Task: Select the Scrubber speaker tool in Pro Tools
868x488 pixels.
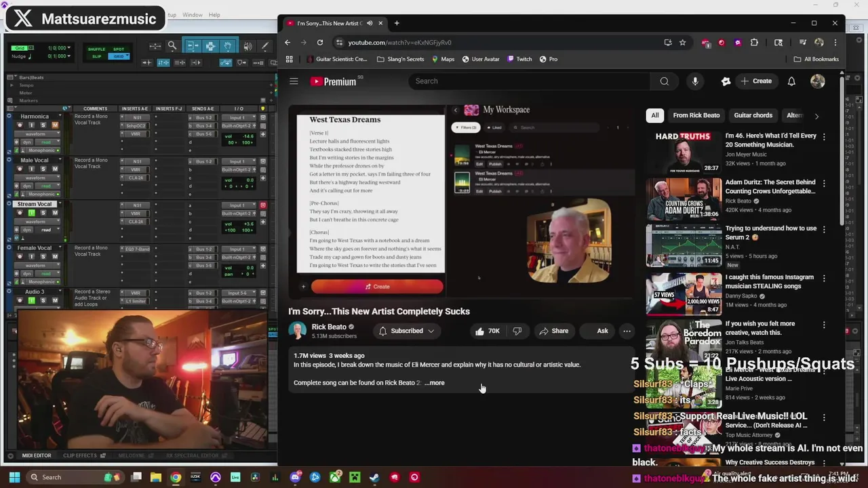Action: [x=248, y=46]
